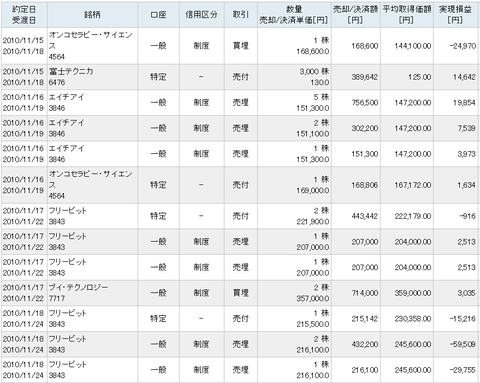This screenshot has width=480, height=383.
Task: Click the quantity cell with unit price 151,100.0
Action: click(294, 128)
